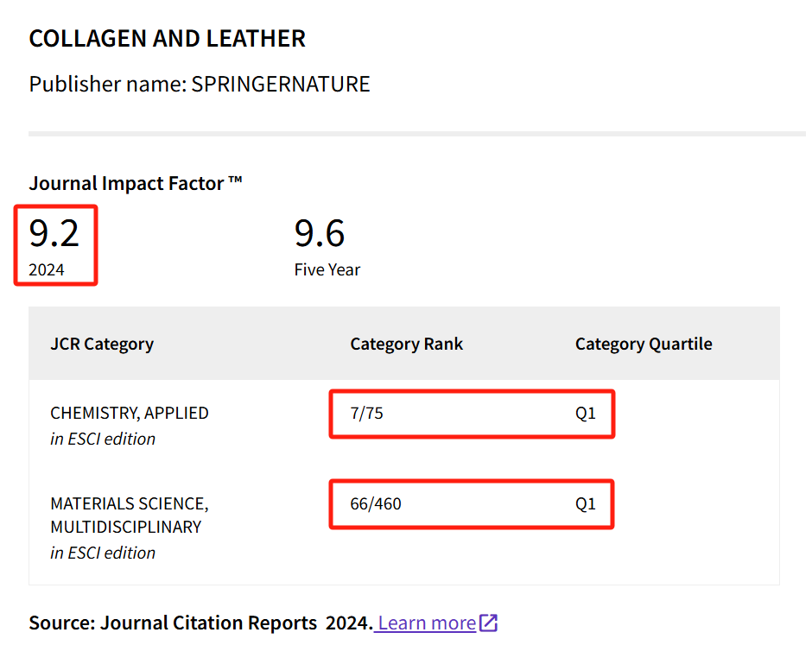Image resolution: width=812 pixels, height=645 pixels.
Task: Click the 7/75 category rank value
Action: [366, 413]
